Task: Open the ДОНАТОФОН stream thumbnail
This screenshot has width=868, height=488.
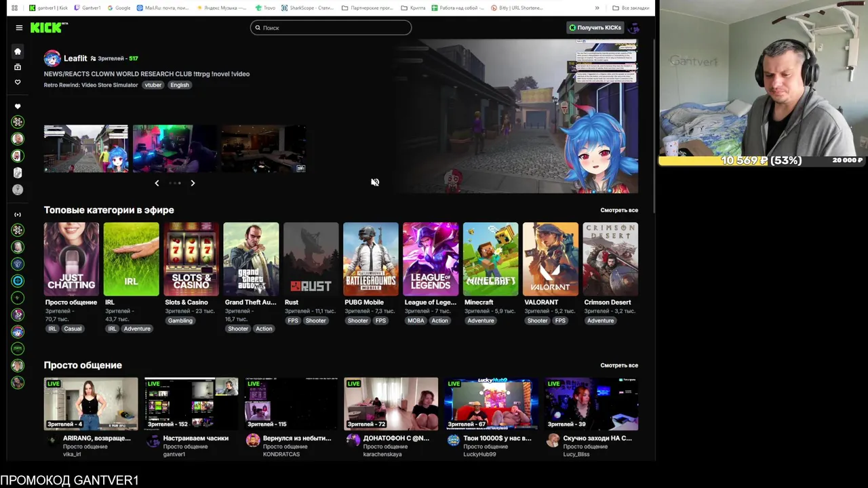Action: [x=391, y=403]
